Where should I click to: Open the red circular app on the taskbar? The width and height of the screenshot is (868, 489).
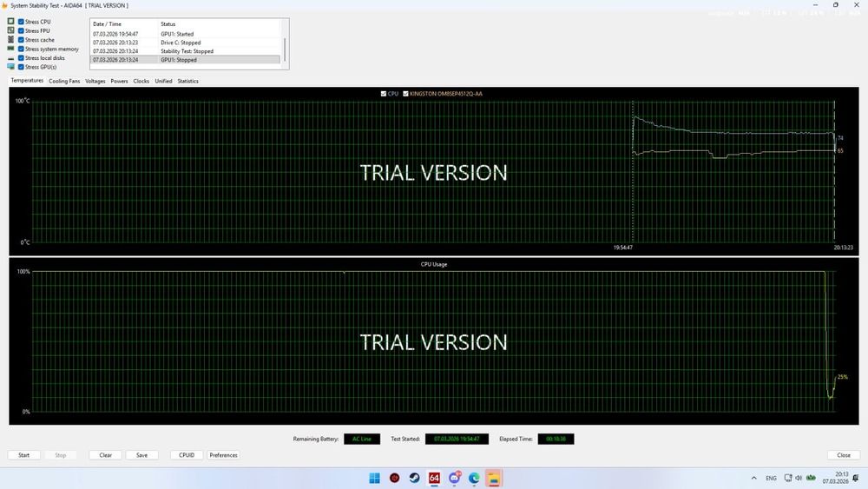click(x=394, y=478)
